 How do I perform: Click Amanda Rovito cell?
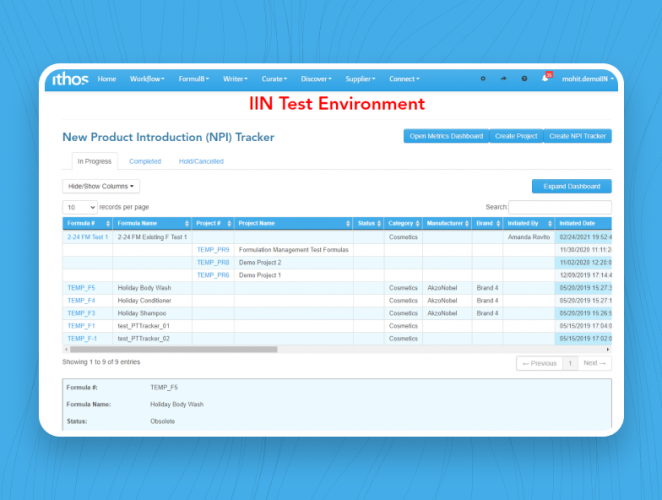click(529, 237)
